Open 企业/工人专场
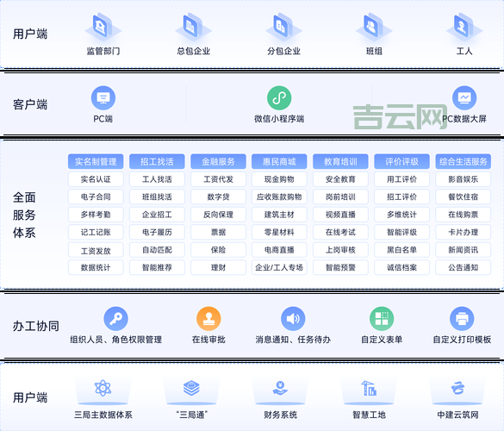Viewport: 504px width, 431px height. point(279,267)
